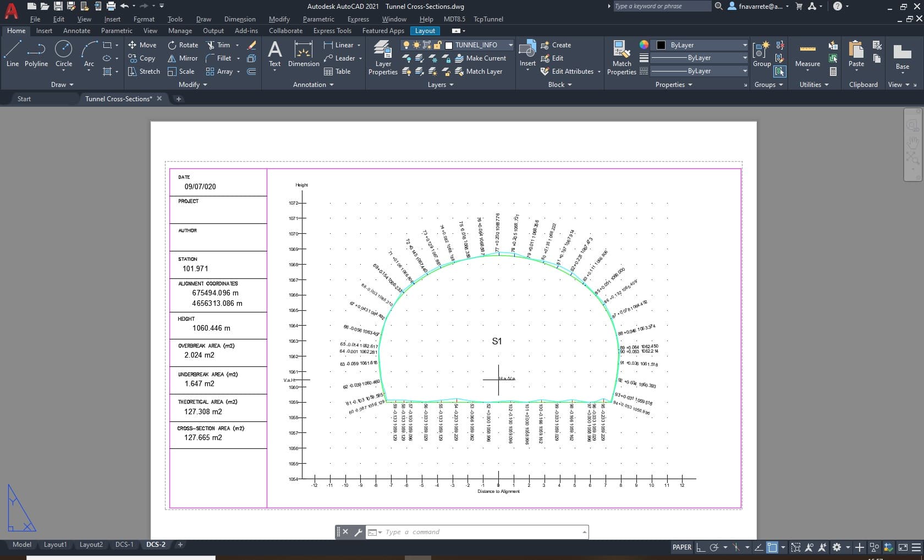Insert a Table annotation
Screen dimensions: 924x560
(x=337, y=72)
